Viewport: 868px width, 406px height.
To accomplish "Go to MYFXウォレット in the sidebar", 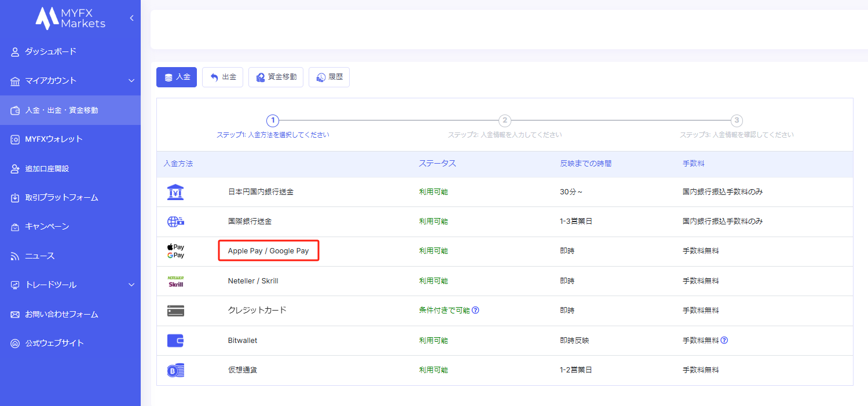I will [x=53, y=139].
